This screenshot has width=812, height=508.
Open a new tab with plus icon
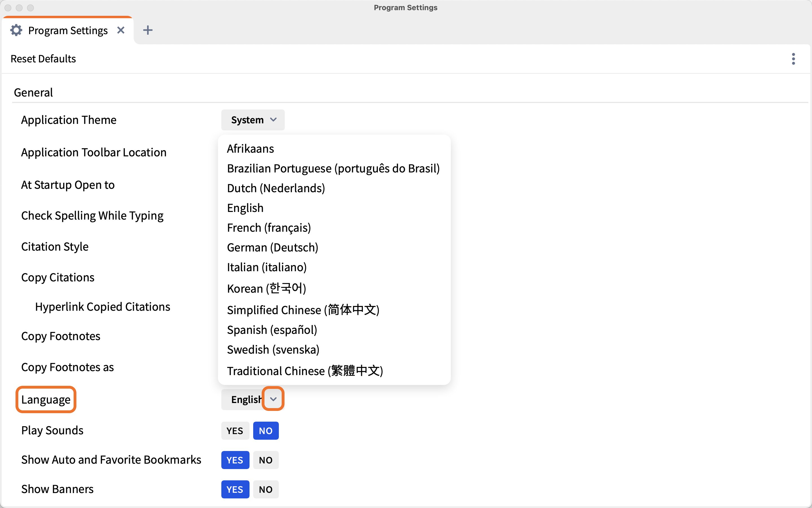coord(148,30)
